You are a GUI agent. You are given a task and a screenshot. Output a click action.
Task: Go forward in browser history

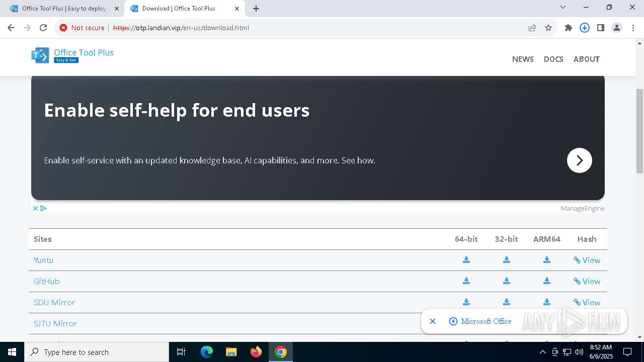27,28
